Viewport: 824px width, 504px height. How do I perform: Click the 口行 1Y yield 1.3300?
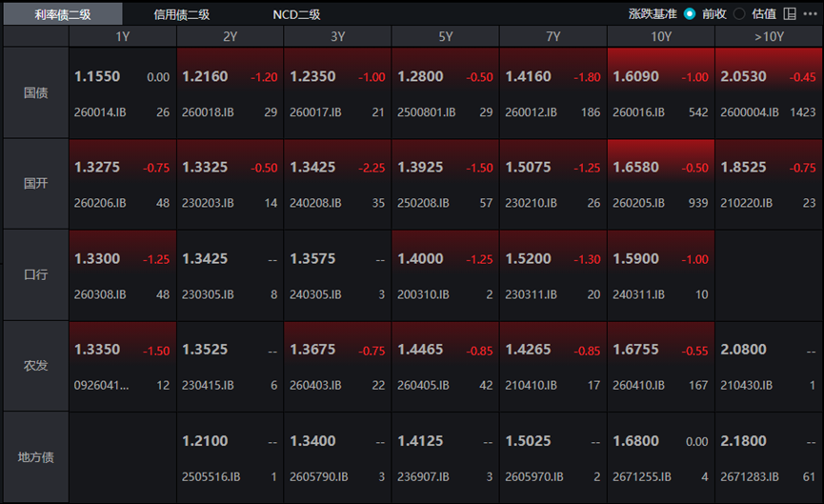97,259
